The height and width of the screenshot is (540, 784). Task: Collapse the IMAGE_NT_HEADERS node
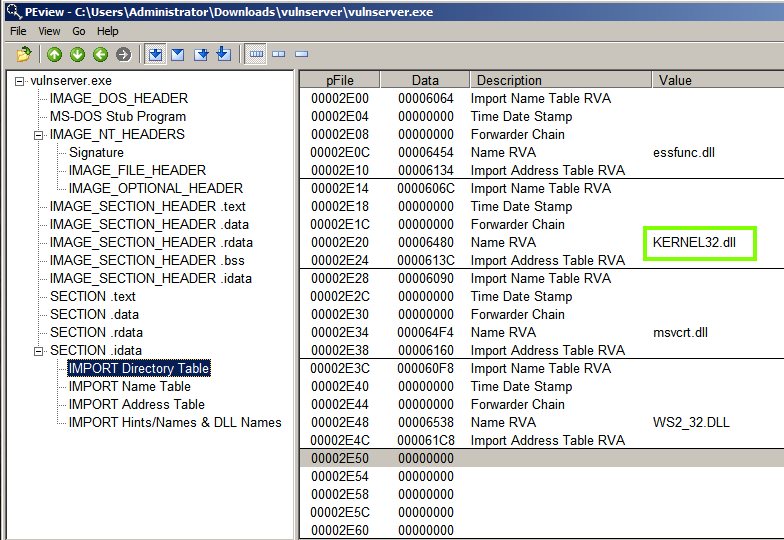pyautogui.click(x=38, y=135)
